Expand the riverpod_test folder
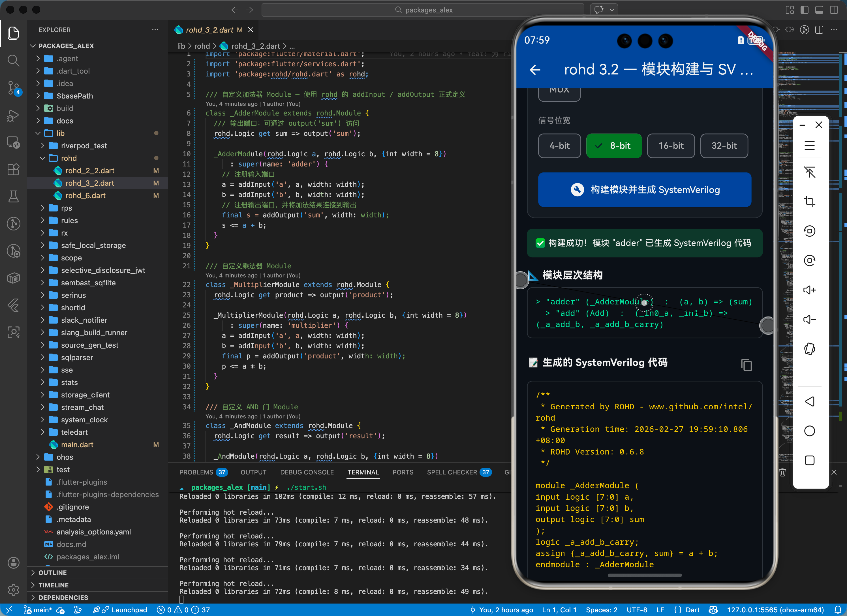This screenshot has height=616, width=847. click(84, 146)
